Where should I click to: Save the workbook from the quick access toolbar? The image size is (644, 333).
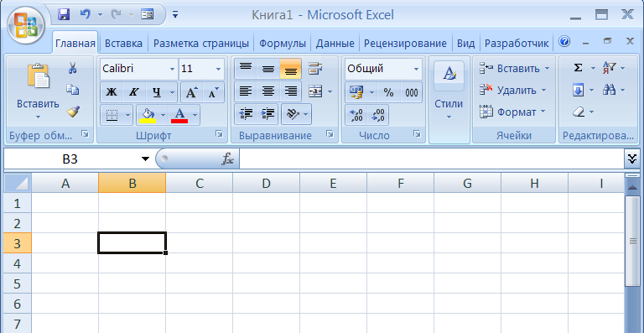pyautogui.click(x=64, y=15)
